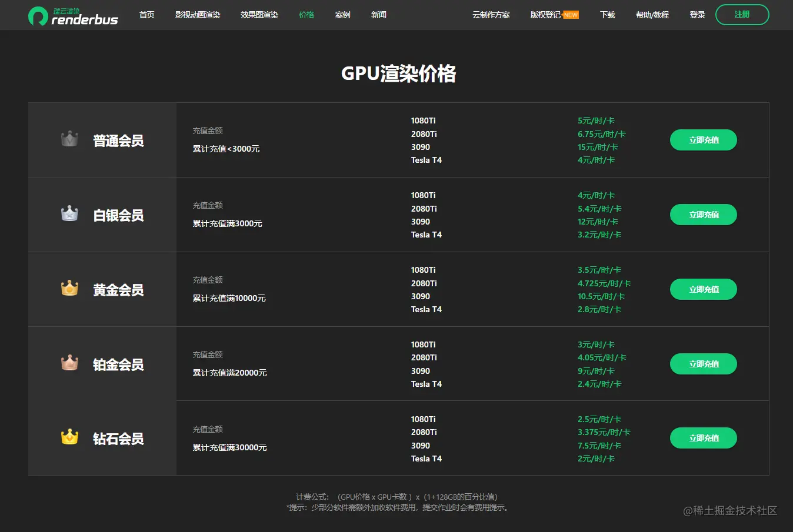Screen dimensions: 793x532
Task: Open the 帮助/教程 menu item
Action: point(652,15)
